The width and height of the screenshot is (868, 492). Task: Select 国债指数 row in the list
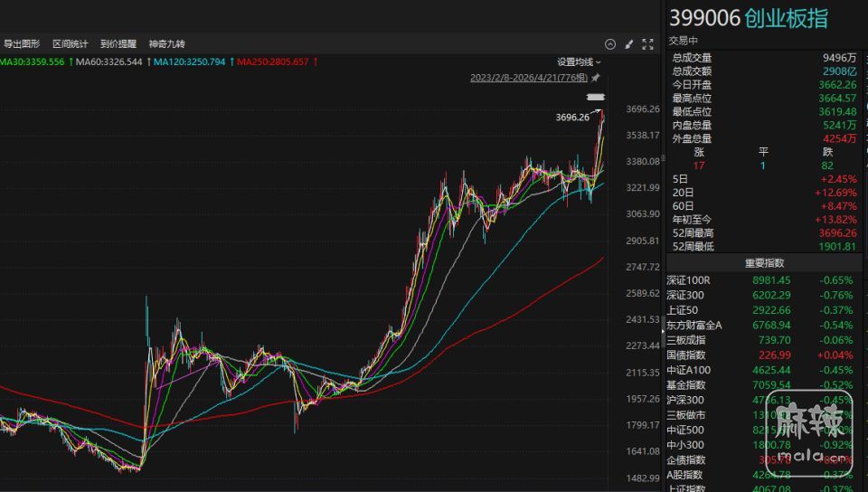click(x=686, y=355)
